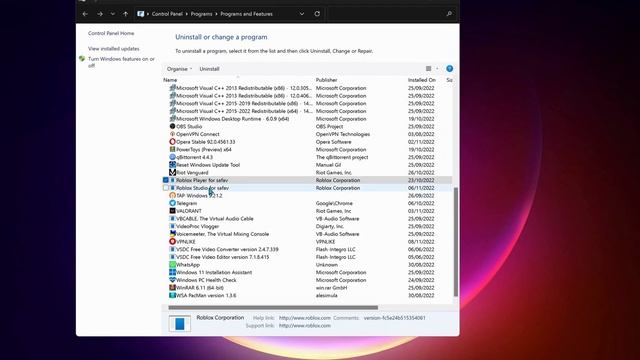Refresh the Programs and Features list
The width and height of the screenshot is (640, 360).
317,14
